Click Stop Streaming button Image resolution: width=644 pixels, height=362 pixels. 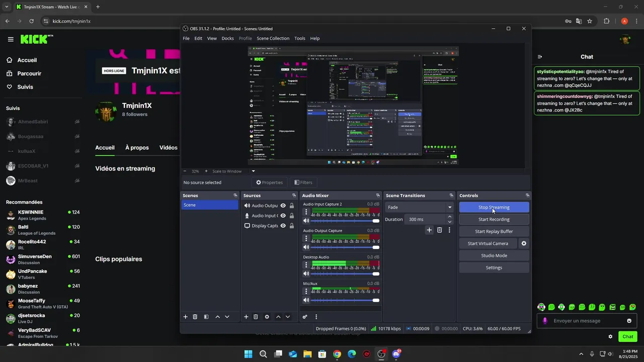click(x=494, y=207)
